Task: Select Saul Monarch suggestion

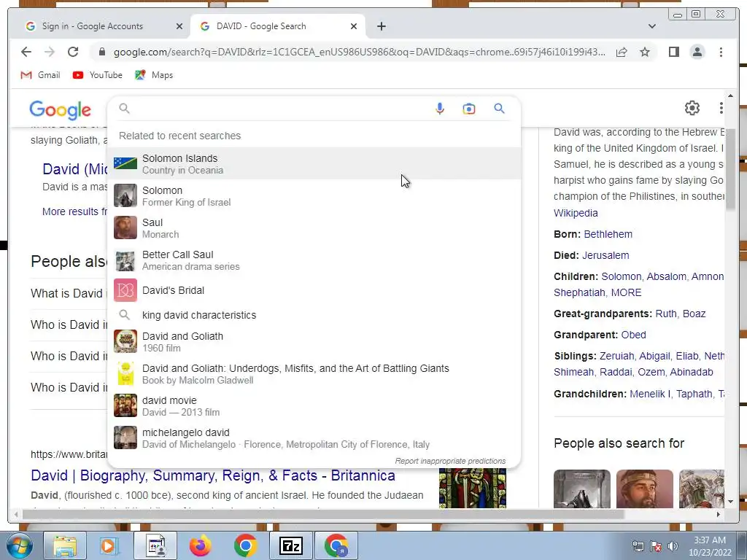Action: coord(314,228)
